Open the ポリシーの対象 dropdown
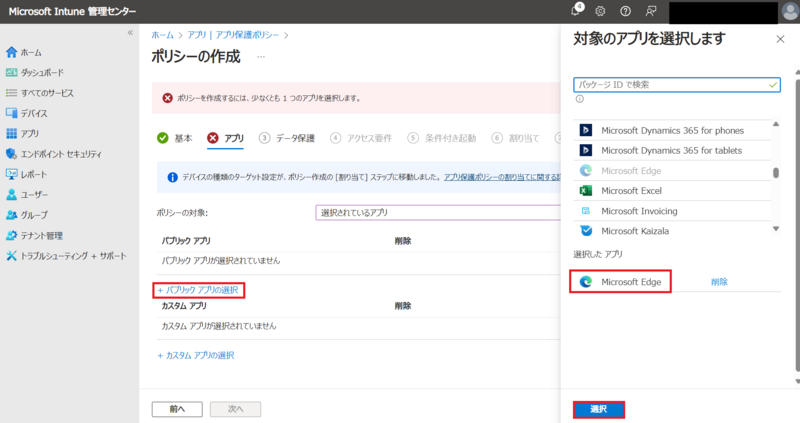800x423 pixels. click(x=438, y=213)
